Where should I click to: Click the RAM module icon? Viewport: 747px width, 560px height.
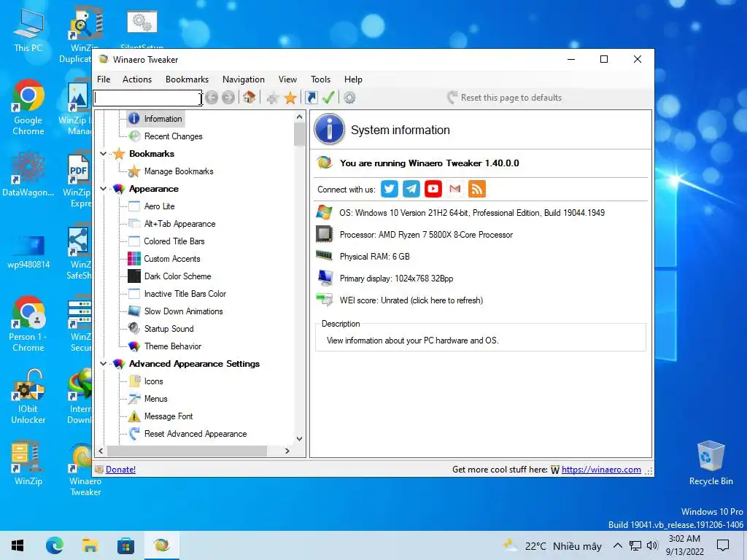(x=325, y=256)
